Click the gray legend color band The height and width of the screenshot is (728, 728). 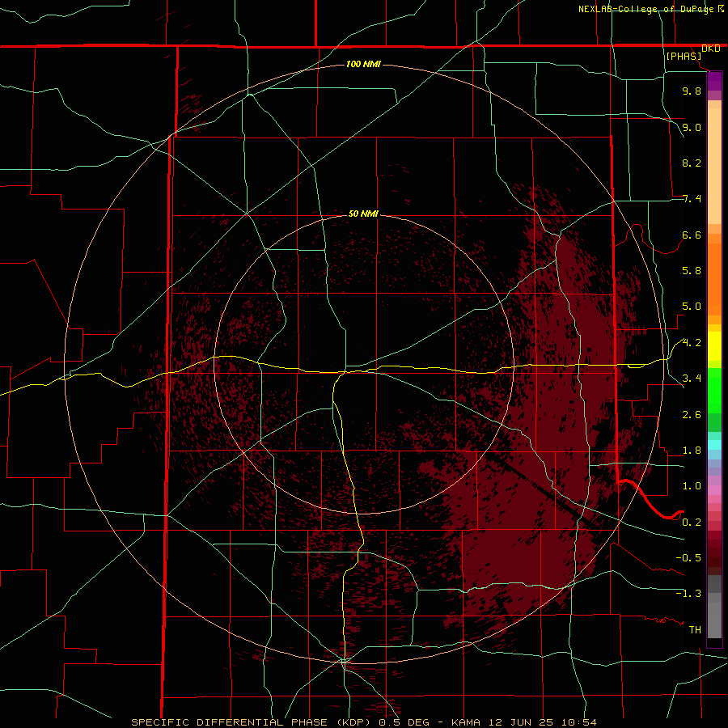[714, 608]
